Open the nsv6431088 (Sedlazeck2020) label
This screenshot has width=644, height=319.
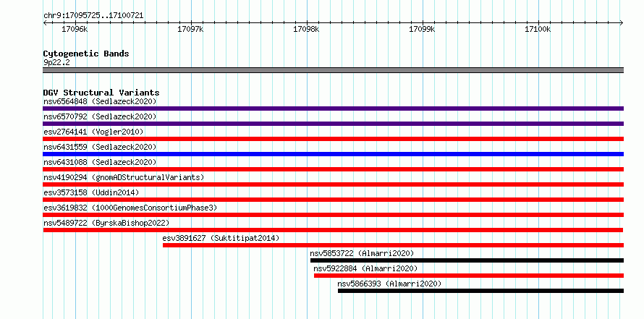[100, 162]
